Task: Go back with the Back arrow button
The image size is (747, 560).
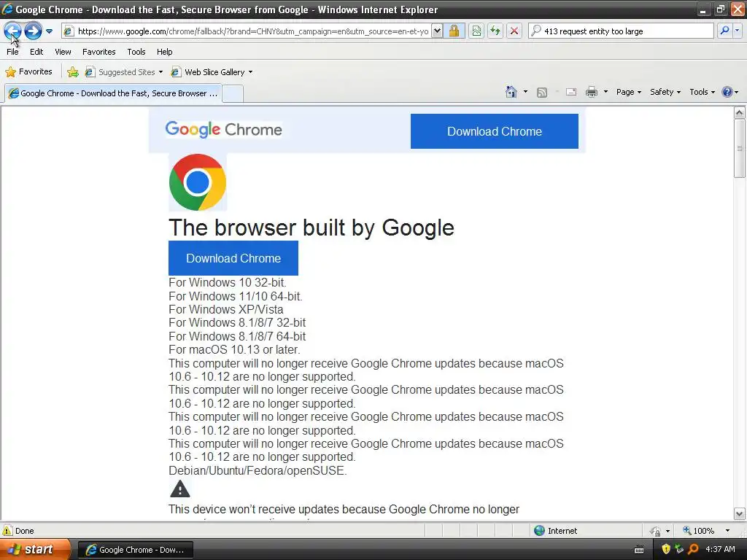Action: (12, 31)
